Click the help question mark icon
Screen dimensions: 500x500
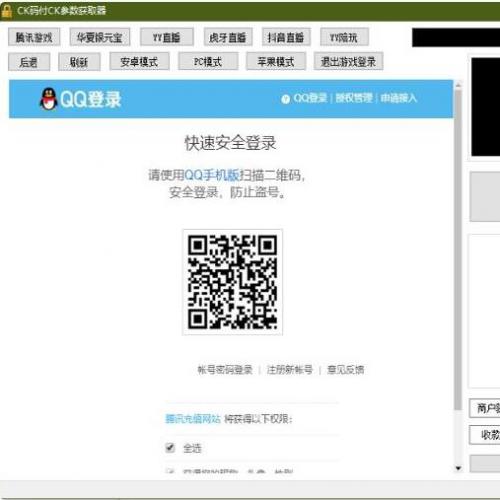pyautogui.click(x=285, y=99)
